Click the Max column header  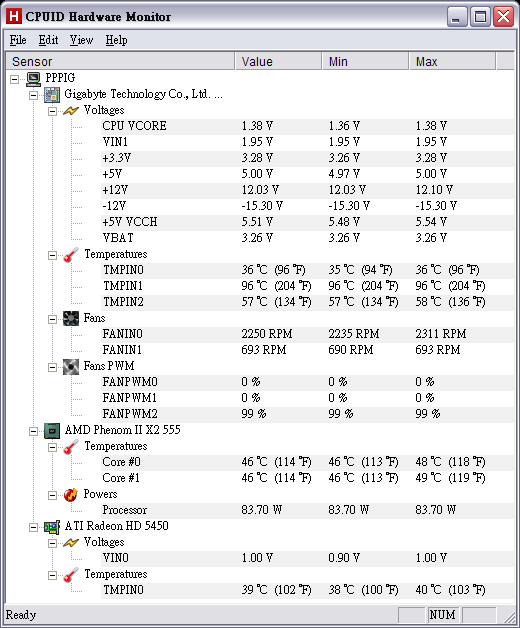coord(453,61)
